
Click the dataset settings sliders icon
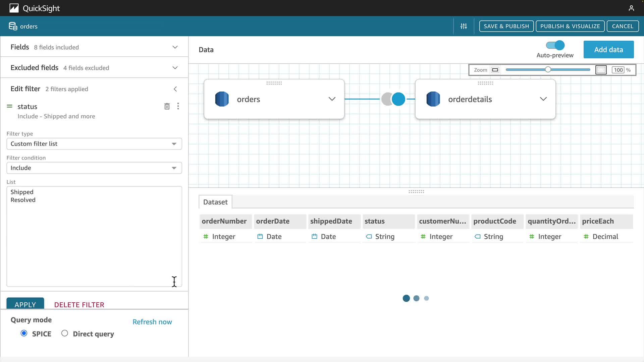coord(464,26)
